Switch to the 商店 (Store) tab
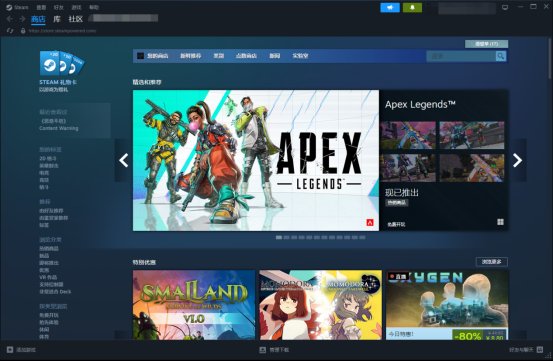Screen dimensions: 553x361 [38, 19]
